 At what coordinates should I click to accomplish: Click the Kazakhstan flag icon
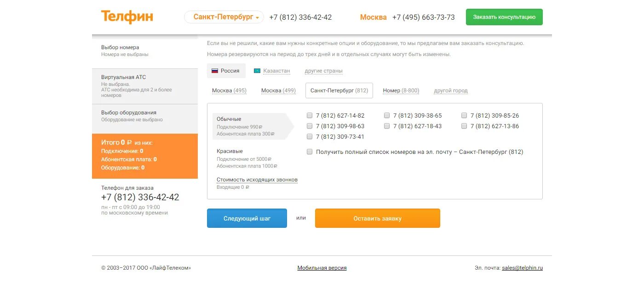point(257,71)
